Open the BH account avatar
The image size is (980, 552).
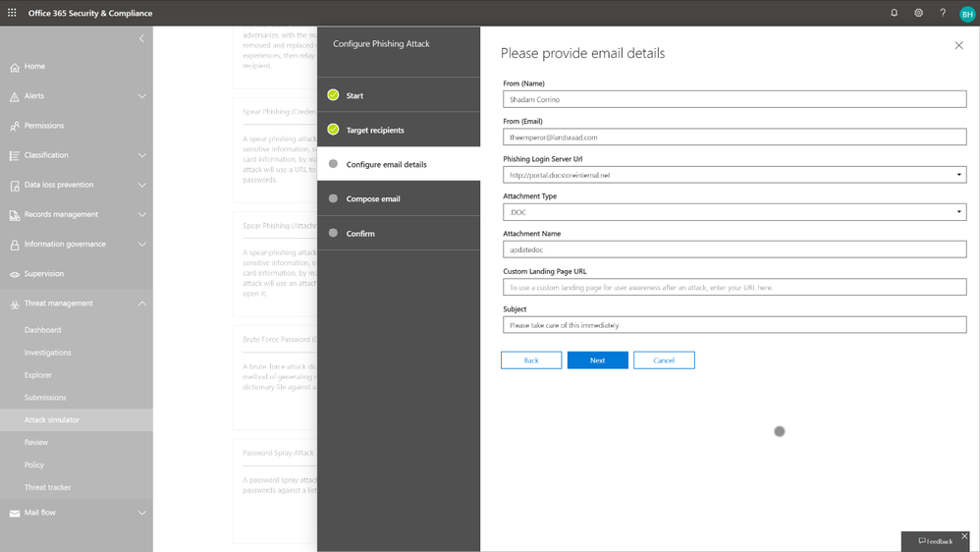967,14
